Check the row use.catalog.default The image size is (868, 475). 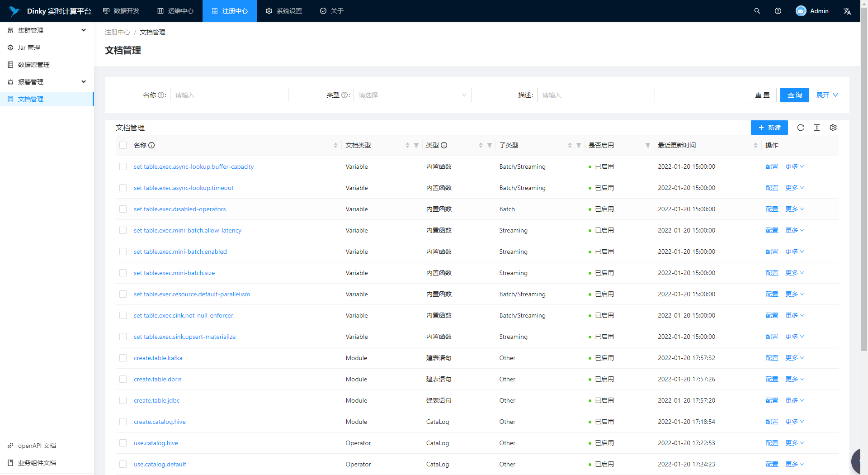point(123,464)
